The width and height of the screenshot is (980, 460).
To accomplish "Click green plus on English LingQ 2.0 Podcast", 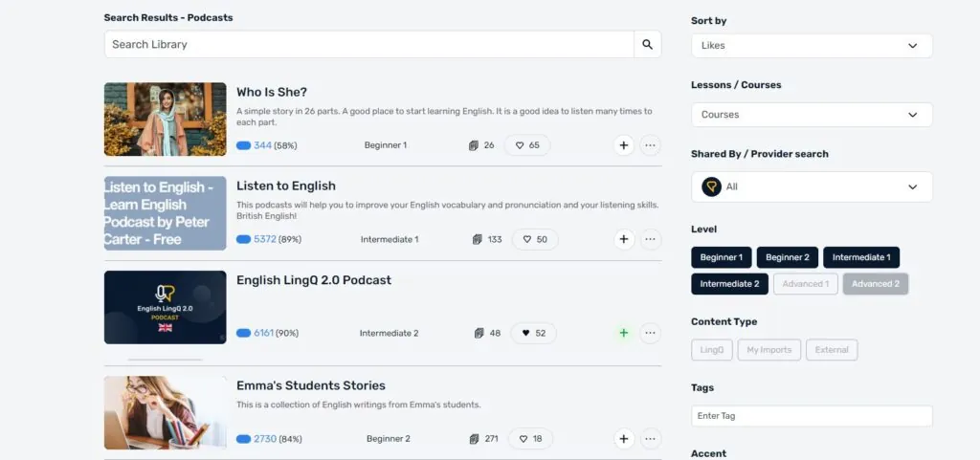I will pyautogui.click(x=624, y=333).
